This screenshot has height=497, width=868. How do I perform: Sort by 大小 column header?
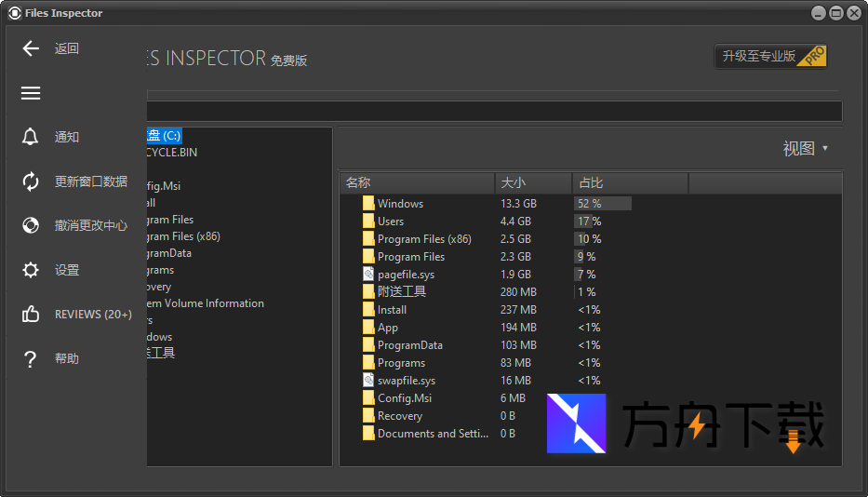point(533,182)
